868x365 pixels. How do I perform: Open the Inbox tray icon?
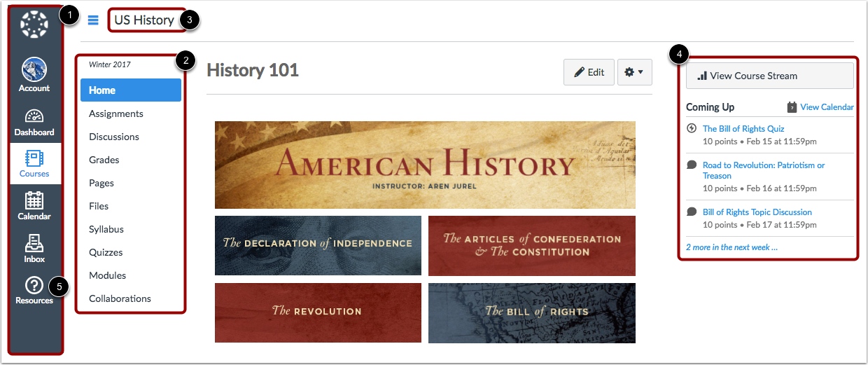(34, 243)
